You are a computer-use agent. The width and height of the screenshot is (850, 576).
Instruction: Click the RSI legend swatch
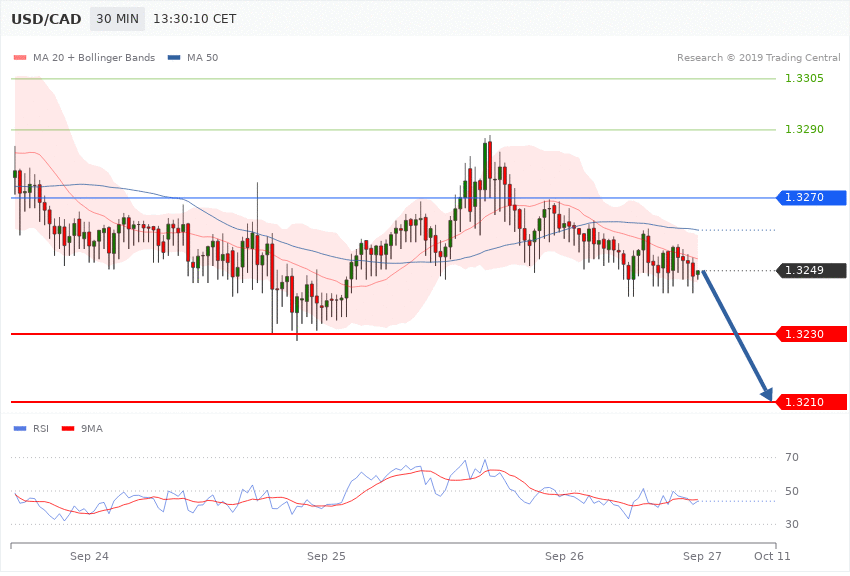point(20,429)
